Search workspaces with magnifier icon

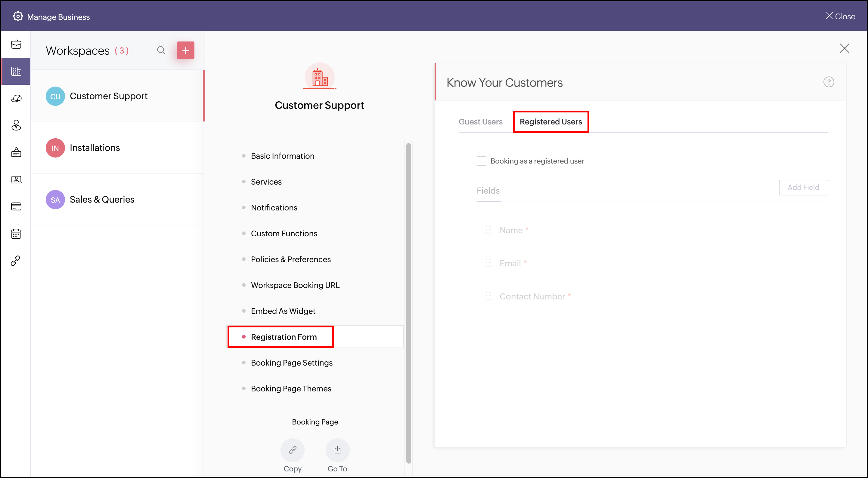click(161, 50)
